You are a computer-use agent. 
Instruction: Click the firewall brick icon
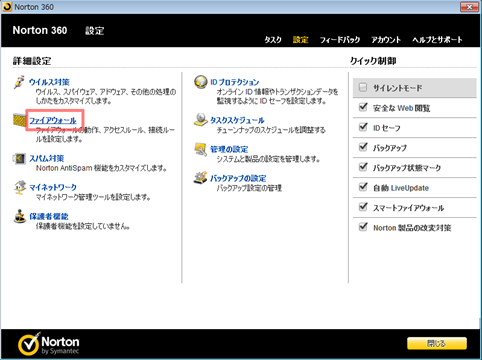click(x=19, y=120)
